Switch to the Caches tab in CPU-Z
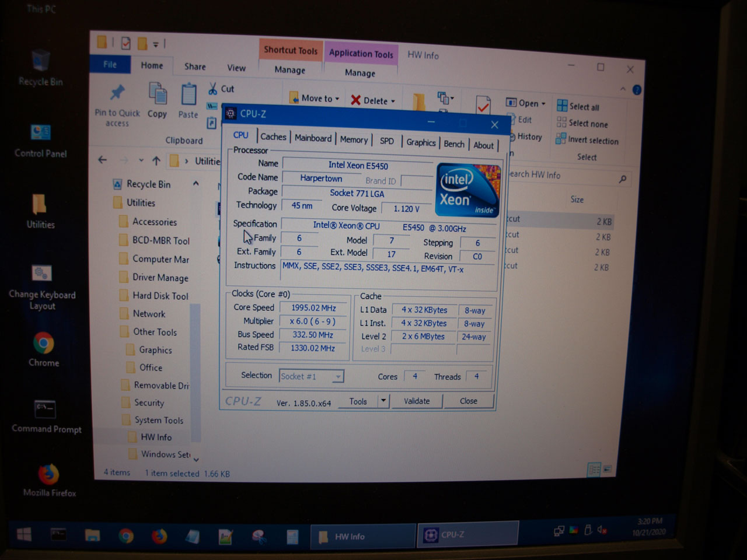 [x=273, y=136]
